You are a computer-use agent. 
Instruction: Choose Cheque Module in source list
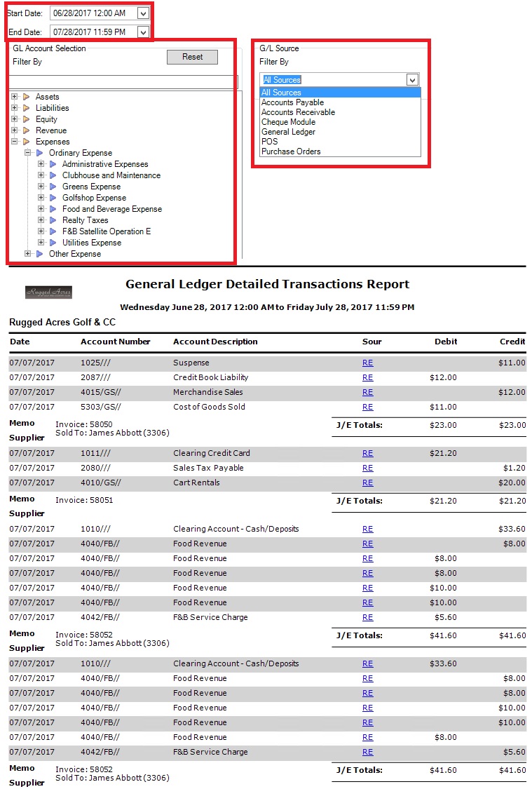click(x=288, y=122)
